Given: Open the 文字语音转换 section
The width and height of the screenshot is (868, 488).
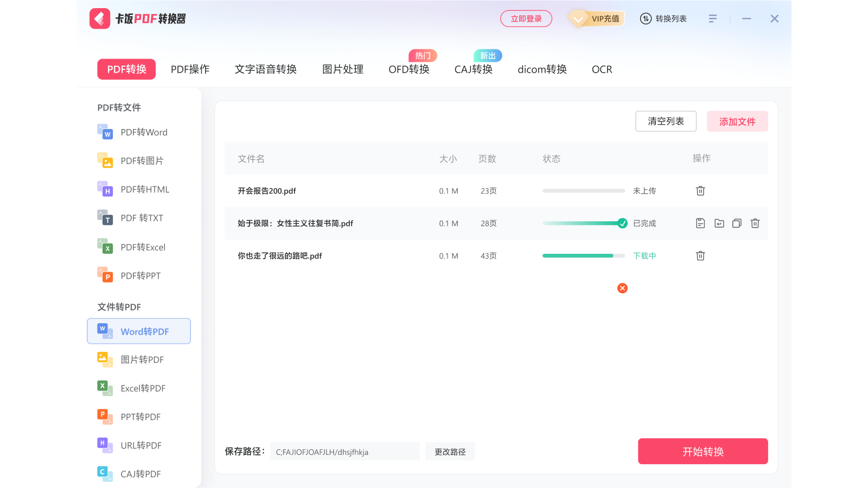Looking at the screenshot, I should pos(265,69).
